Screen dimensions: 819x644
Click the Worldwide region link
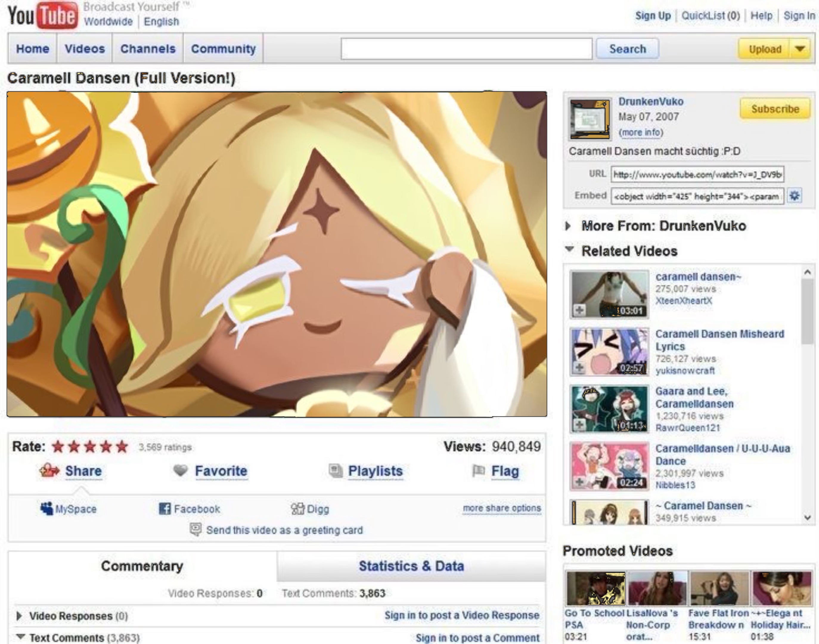coord(108,21)
